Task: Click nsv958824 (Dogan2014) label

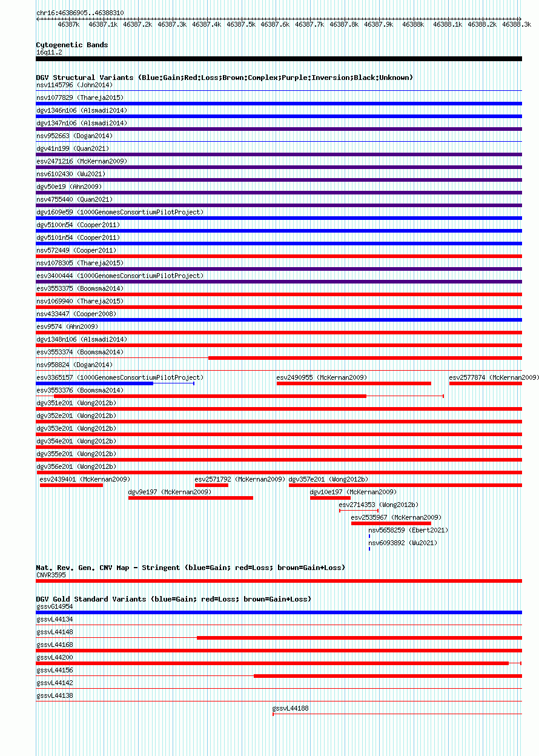Action: point(74,365)
